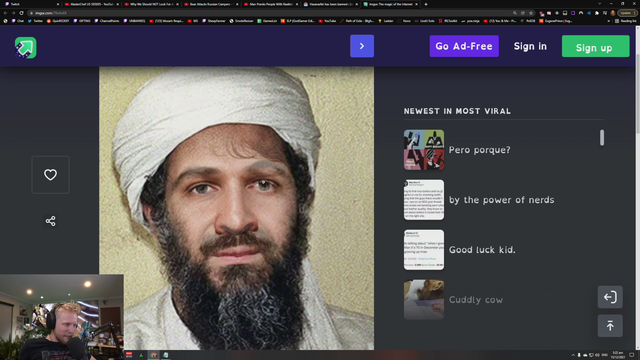Open 'Pero porque?' post title
640x360 pixels.
click(479, 150)
